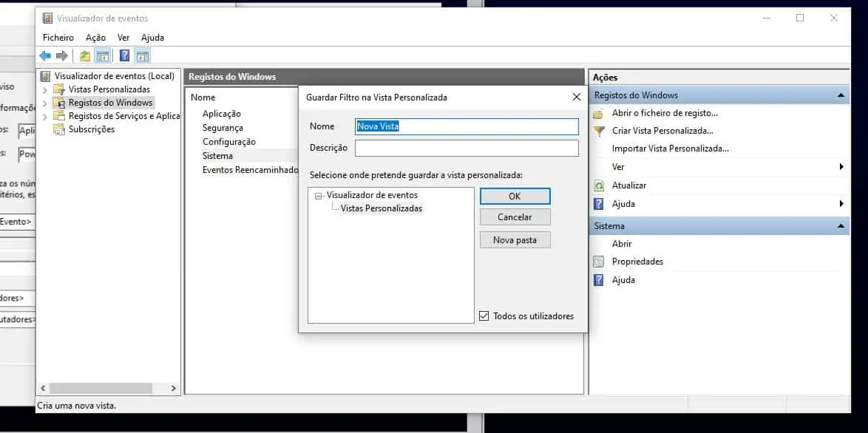868x433 pixels.
Task: Collapse the Visualizador de eventos node in dialog
Action: click(x=318, y=196)
